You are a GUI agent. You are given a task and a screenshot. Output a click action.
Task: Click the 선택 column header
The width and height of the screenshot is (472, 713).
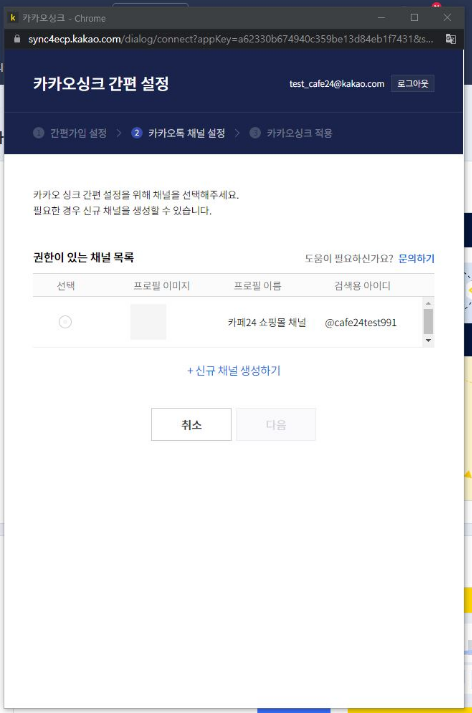[65, 286]
